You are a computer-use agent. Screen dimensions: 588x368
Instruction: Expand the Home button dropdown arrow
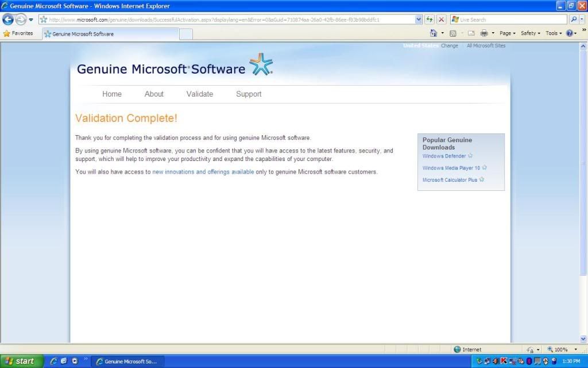(x=443, y=33)
